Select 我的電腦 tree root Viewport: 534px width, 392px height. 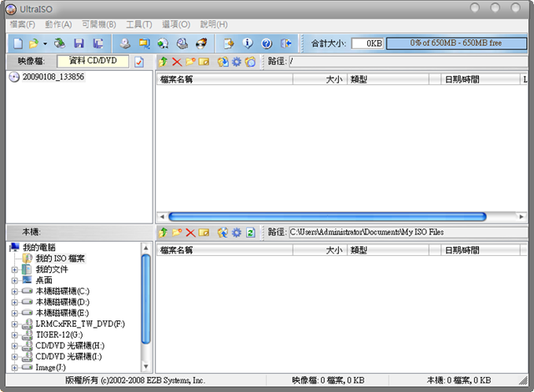coord(39,248)
